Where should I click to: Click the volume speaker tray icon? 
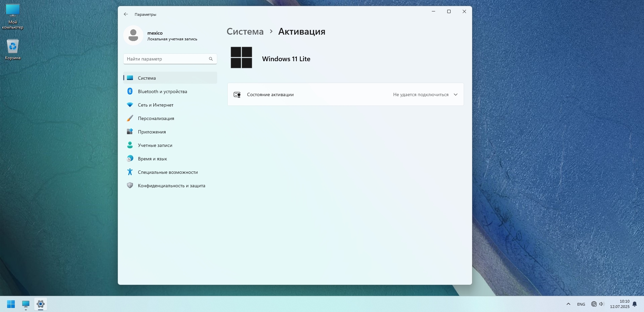601,304
